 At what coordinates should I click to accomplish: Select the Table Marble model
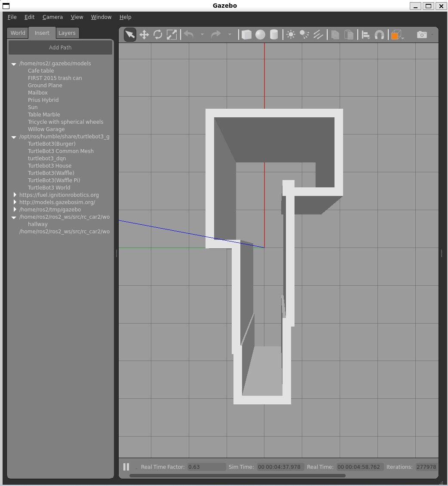(44, 114)
